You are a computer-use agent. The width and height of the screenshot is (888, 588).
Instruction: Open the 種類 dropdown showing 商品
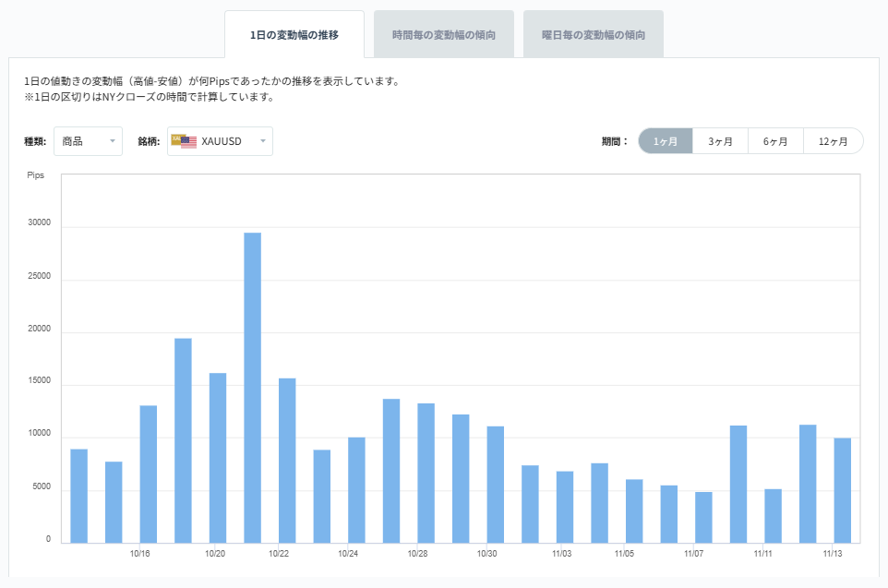pyautogui.click(x=88, y=141)
